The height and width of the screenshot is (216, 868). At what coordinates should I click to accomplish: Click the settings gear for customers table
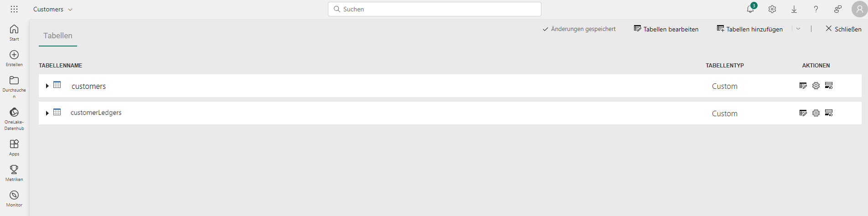pyautogui.click(x=816, y=86)
